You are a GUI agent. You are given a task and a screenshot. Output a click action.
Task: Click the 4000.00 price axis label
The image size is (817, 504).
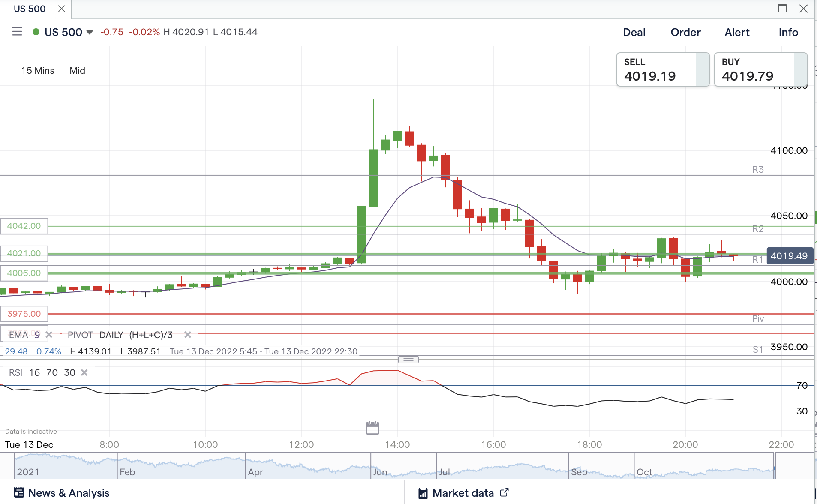point(789,282)
